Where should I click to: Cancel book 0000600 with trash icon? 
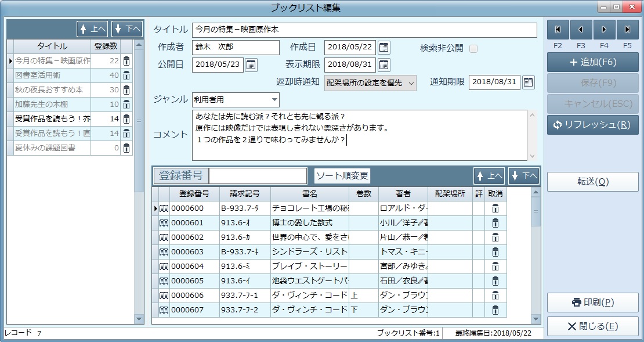[x=495, y=208]
